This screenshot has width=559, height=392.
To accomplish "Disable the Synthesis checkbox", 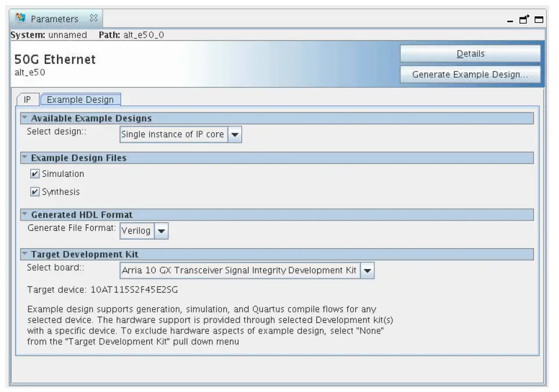I will point(36,191).
